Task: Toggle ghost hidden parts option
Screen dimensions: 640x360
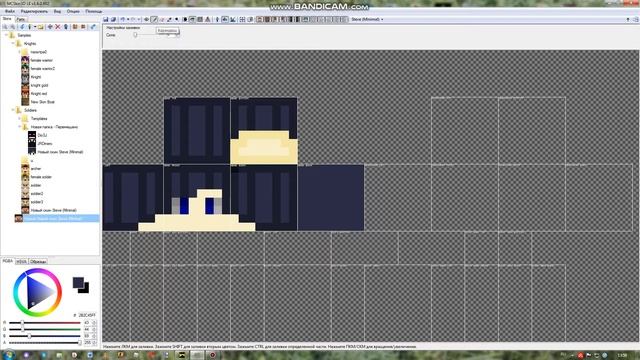Action: (250, 19)
